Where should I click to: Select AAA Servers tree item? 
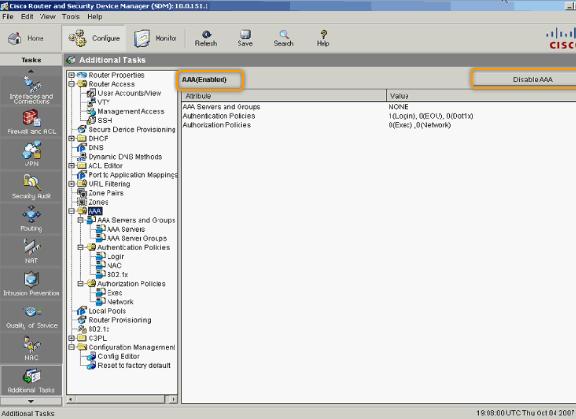coord(126,230)
